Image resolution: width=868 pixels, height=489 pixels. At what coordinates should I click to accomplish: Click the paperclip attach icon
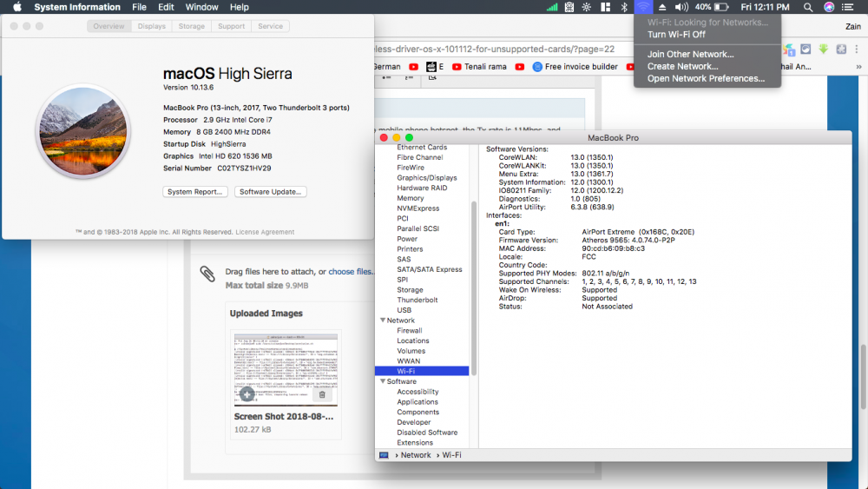pos(207,274)
